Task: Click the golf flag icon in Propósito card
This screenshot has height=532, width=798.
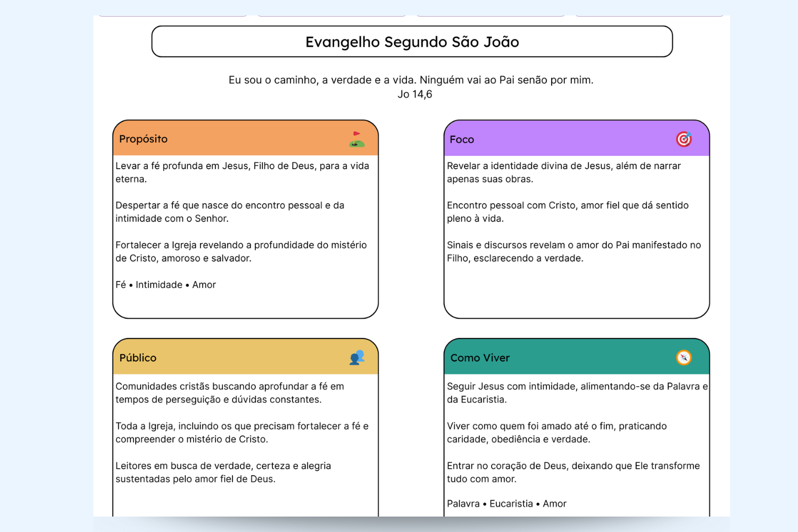Action: click(357, 139)
